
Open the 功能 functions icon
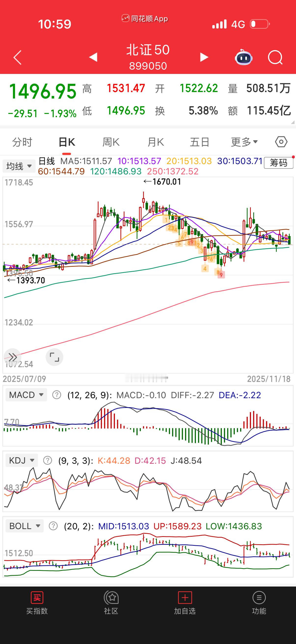point(259,598)
